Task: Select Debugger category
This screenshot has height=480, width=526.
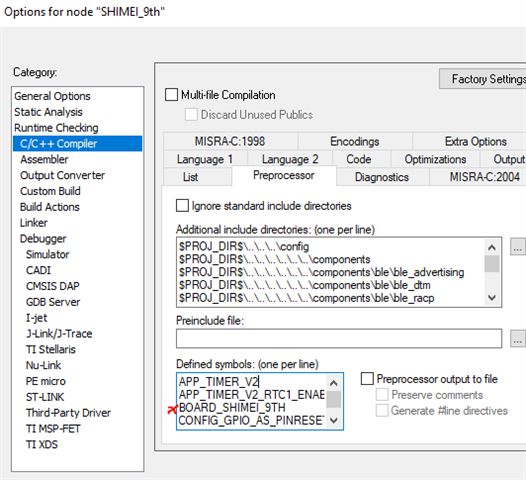Action: pyautogui.click(x=43, y=239)
